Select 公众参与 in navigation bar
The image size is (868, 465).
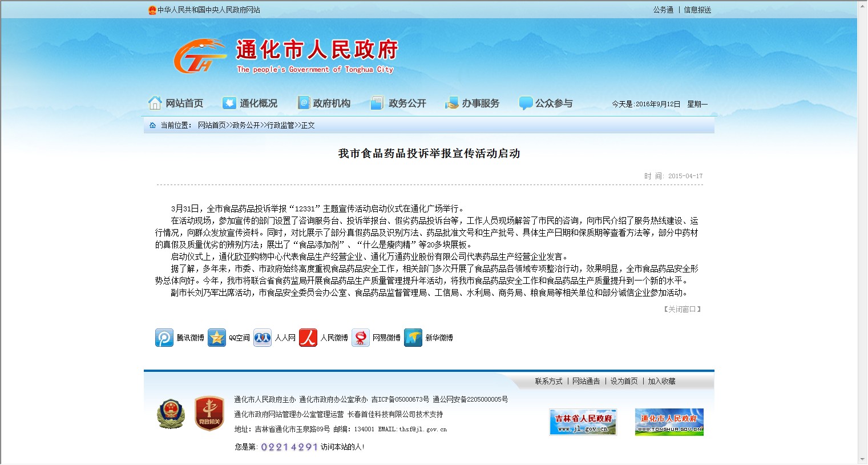(x=546, y=103)
